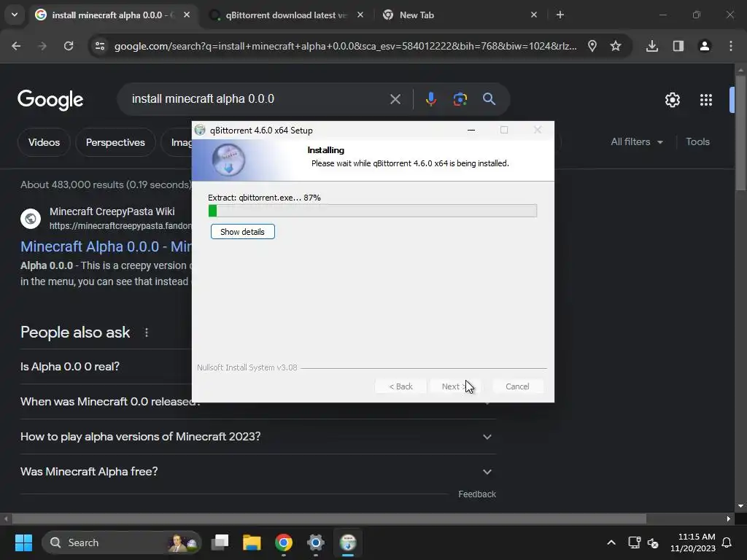Open Task View on the taskbar
The image size is (747, 560).
click(x=220, y=542)
